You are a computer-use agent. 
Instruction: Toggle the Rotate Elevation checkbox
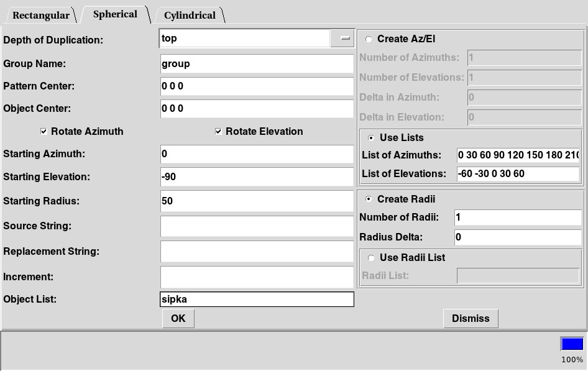(219, 132)
